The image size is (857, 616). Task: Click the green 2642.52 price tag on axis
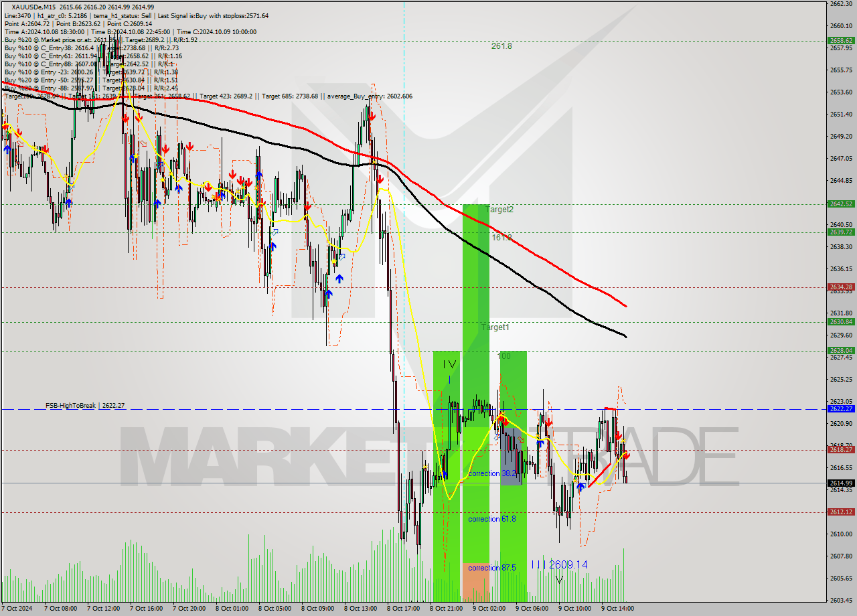coord(841,204)
